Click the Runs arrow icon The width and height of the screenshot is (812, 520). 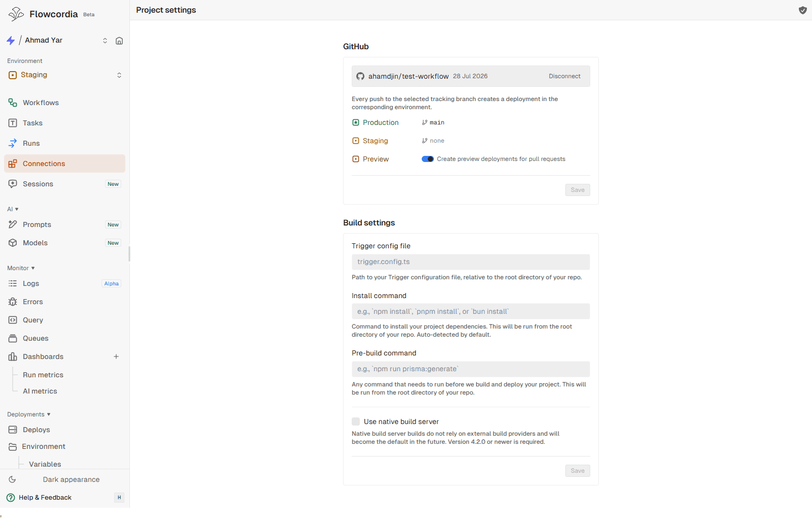[x=13, y=143]
